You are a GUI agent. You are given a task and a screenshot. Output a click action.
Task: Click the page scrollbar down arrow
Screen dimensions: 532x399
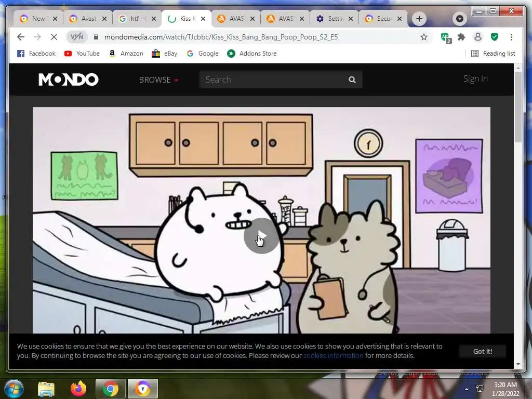coord(518,364)
